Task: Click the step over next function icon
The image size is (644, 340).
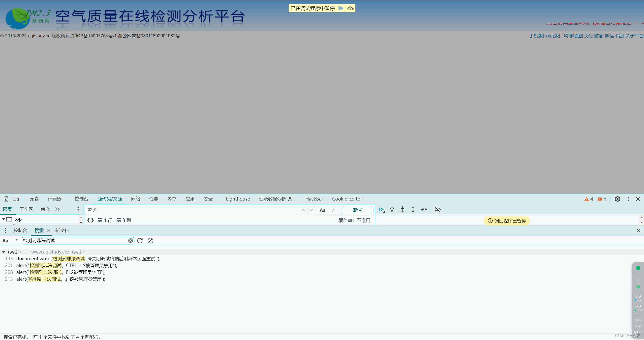Action: click(x=392, y=210)
